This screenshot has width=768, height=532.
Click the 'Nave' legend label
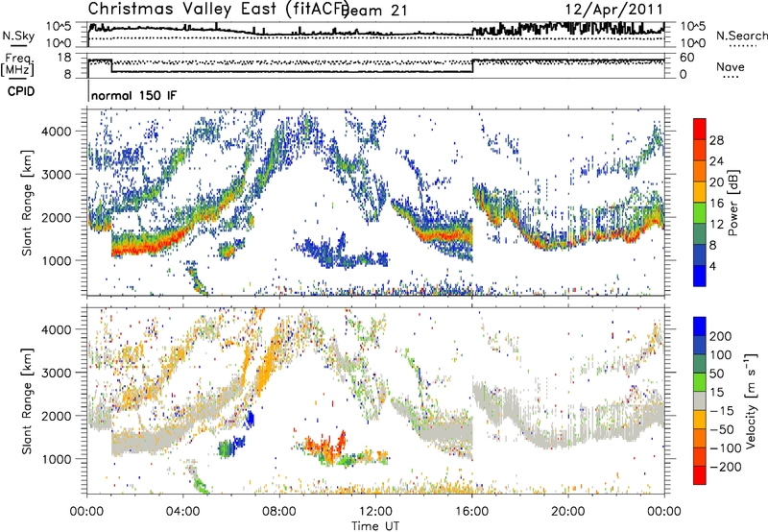730,66
